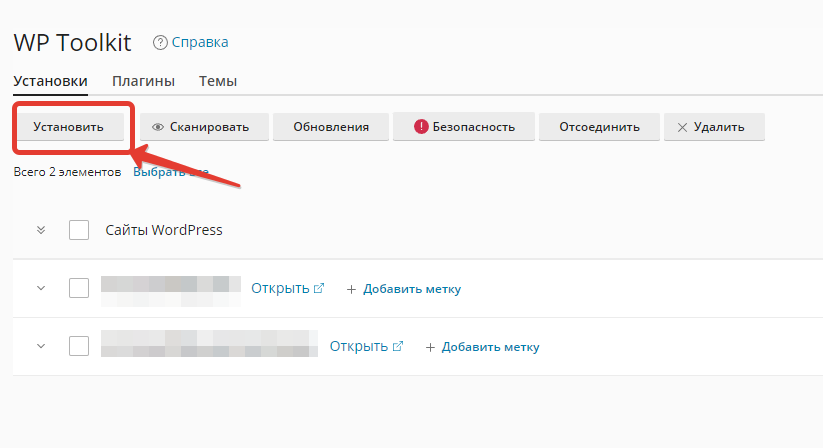Click the eye icon on Сканировать
This screenshot has width=823, height=448.
[x=157, y=127]
